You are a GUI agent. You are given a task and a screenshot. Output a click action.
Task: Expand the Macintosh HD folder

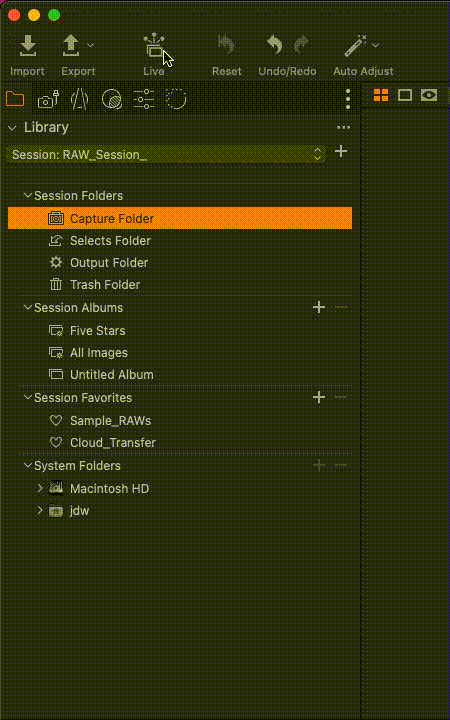pos(40,488)
